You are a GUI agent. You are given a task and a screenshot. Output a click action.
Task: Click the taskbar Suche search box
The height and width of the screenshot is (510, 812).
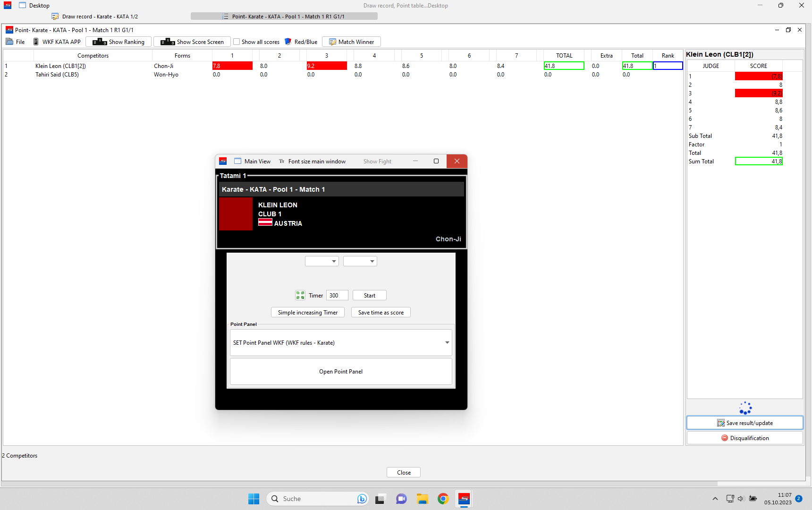(317, 499)
